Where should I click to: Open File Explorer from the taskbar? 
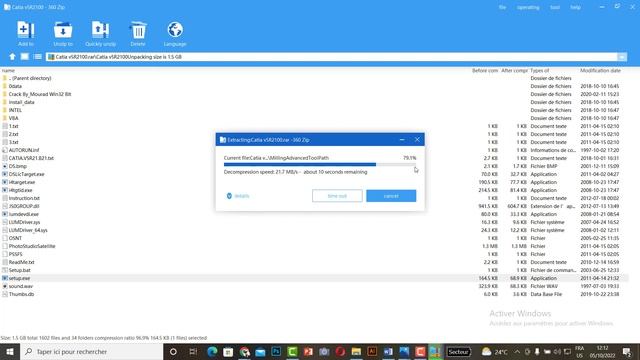click(356, 351)
